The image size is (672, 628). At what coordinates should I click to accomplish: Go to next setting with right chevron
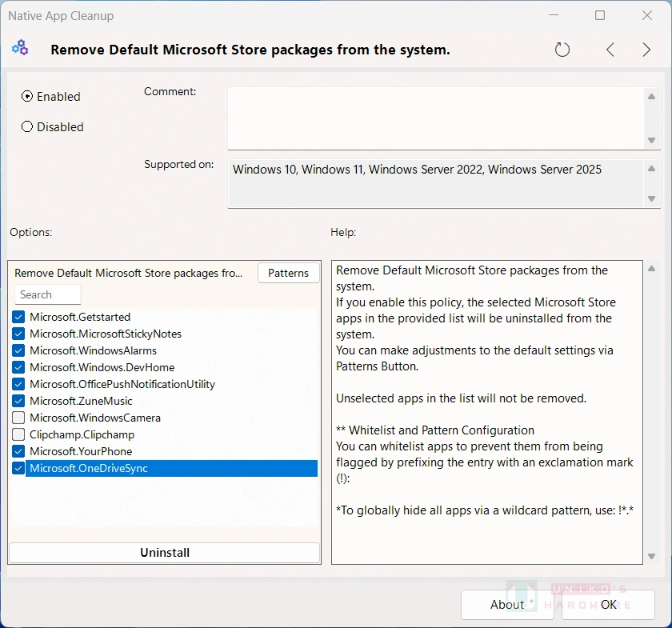point(646,50)
